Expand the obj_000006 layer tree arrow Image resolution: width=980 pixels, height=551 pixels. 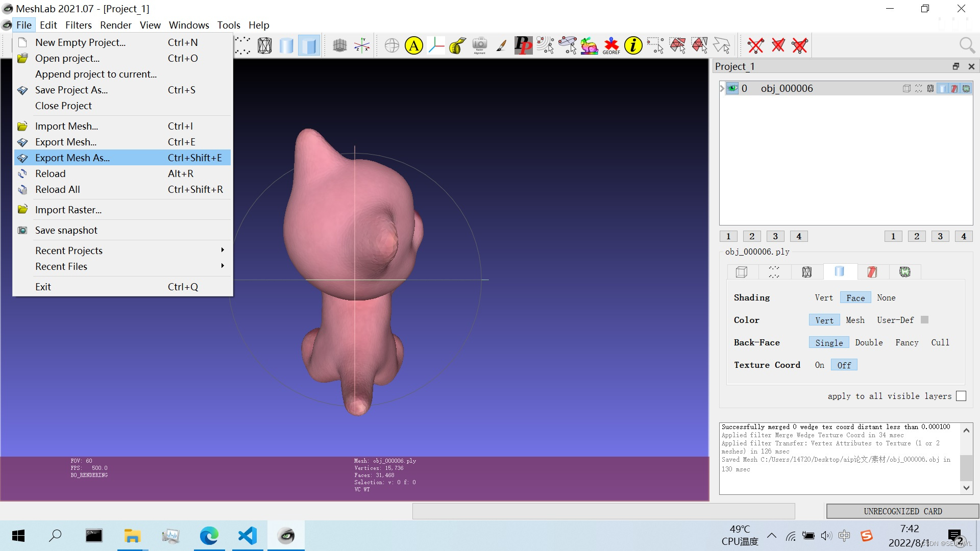point(722,88)
